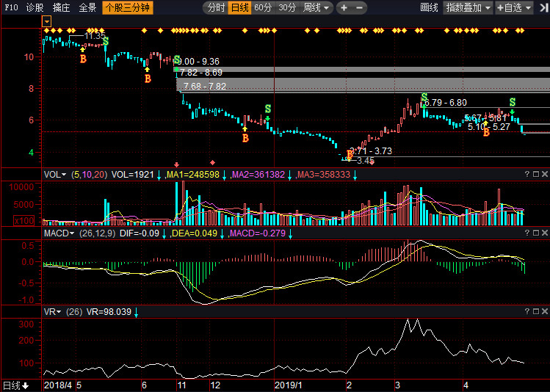Open the 周线 period dropdown
The image size is (550, 392).
[316, 7]
